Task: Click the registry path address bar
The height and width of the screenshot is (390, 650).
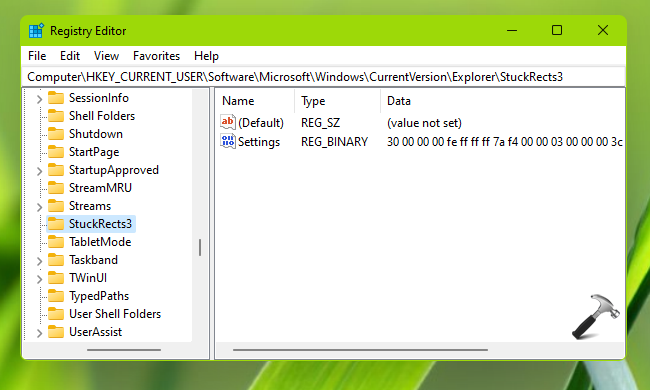Action: tap(323, 77)
